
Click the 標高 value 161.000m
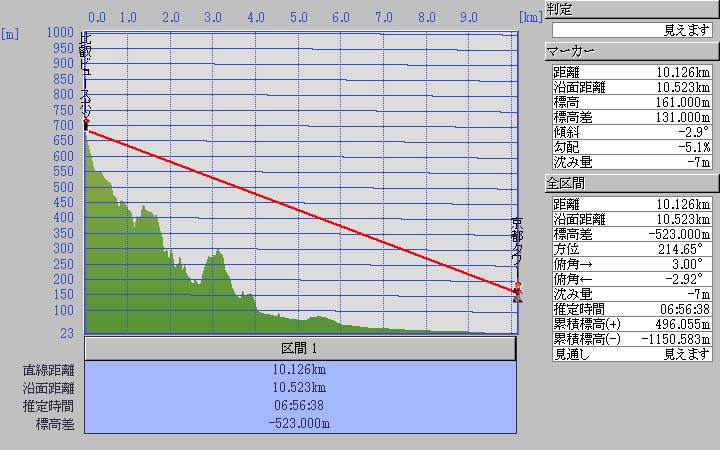point(683,102)
